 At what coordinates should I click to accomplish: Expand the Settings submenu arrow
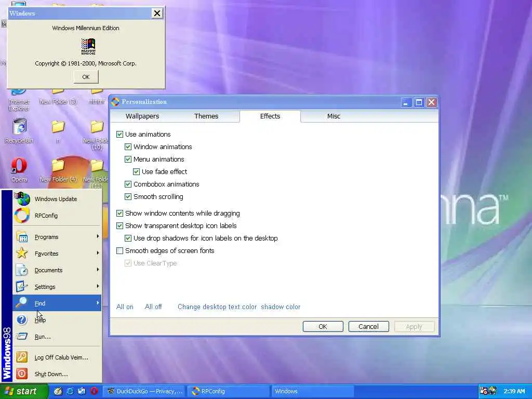pyautogui.click(x=98, y=286)
